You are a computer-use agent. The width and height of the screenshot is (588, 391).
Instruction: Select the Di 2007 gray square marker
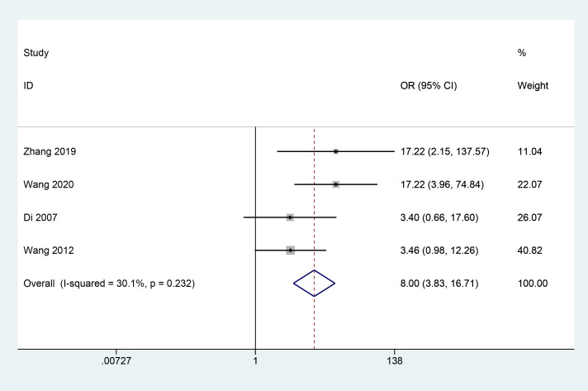click(290, 217)
